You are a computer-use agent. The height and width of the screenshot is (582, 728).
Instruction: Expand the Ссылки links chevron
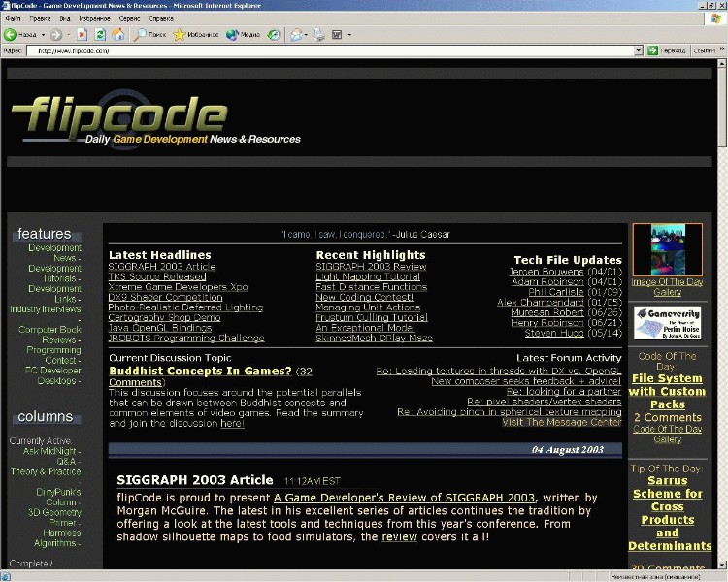pos(722,49)
